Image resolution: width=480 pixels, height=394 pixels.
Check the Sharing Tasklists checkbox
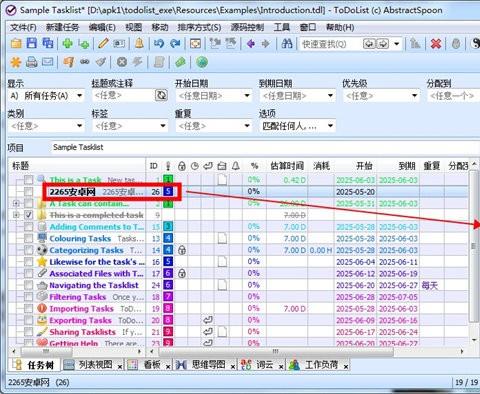click(29, 332)
